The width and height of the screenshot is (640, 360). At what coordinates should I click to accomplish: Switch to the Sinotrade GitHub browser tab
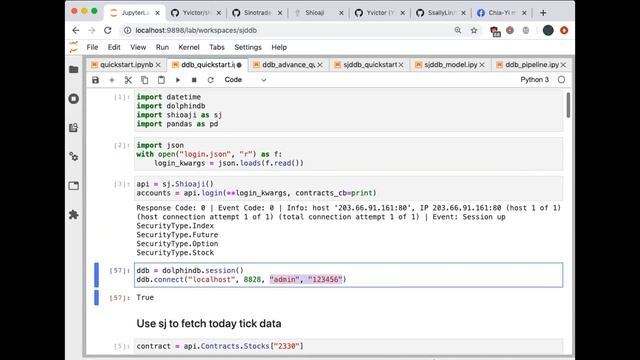(257, 13)
